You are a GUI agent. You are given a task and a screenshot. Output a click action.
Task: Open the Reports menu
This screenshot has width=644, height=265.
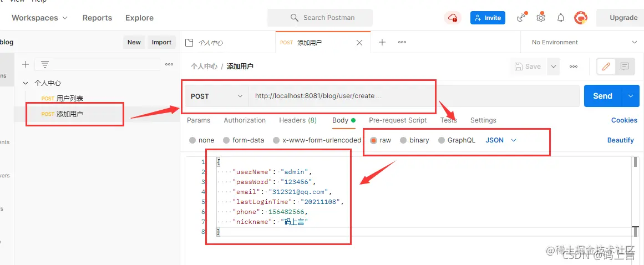point(97,18)
